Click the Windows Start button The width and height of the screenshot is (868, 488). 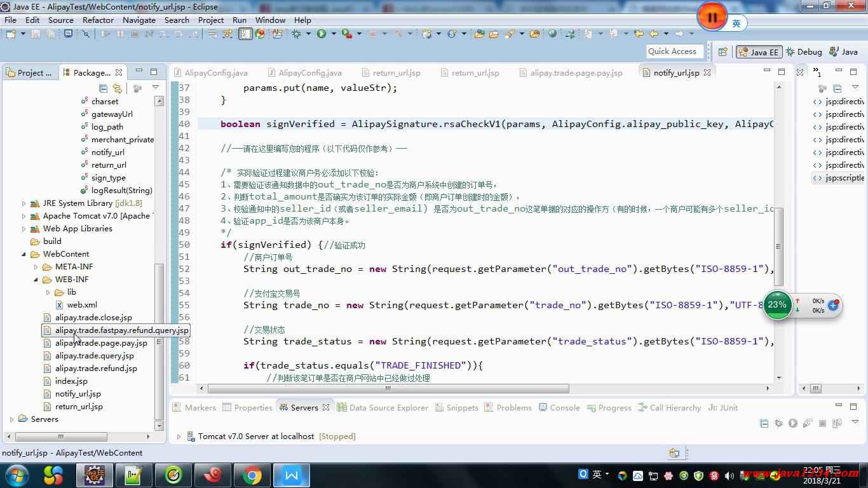[16, 475]
